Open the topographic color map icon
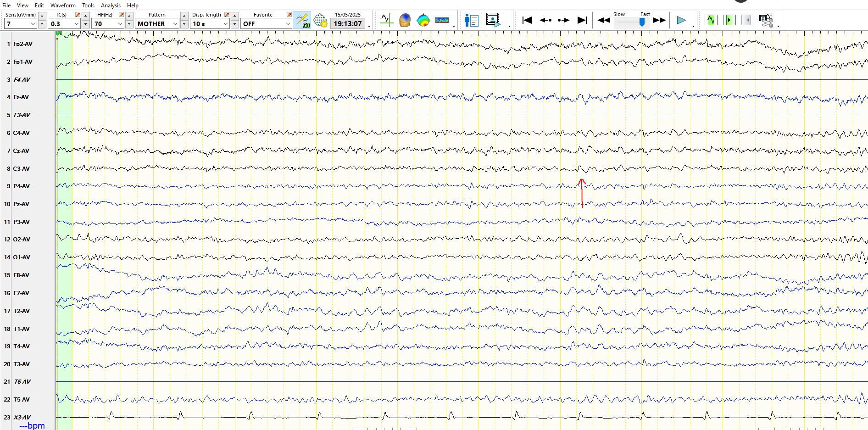868x430 pixels. click(423, 20)
